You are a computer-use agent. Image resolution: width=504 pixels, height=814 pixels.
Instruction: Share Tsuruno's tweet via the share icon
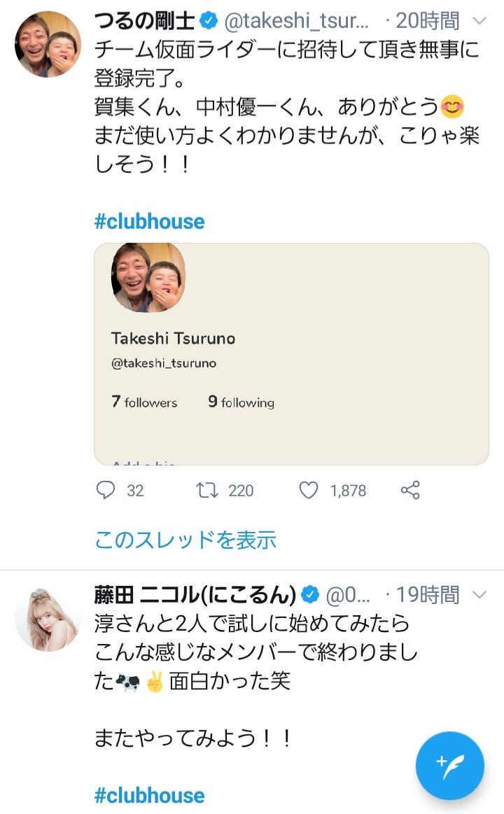[x=410, y=490]
